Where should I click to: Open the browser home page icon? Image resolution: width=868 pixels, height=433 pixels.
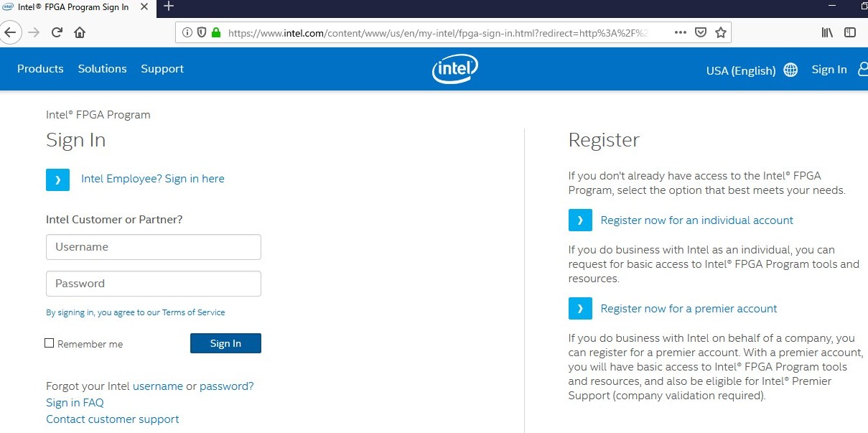pos(80,32)
